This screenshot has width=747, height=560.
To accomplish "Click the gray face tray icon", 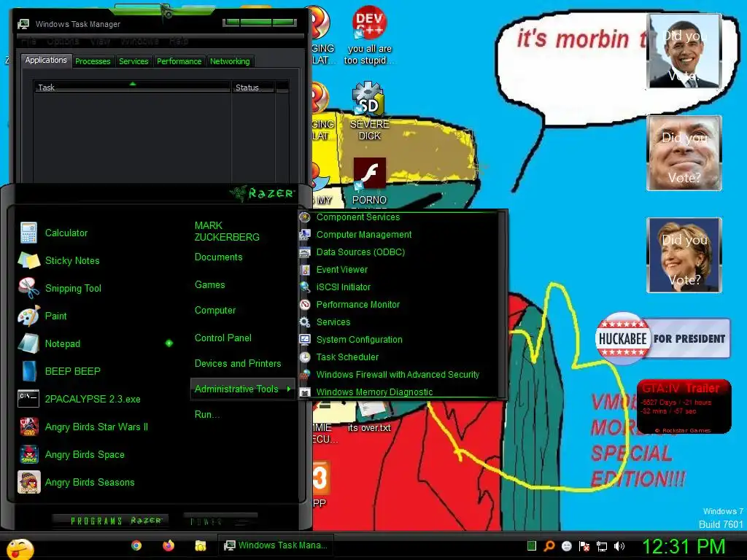I will 567,545.
